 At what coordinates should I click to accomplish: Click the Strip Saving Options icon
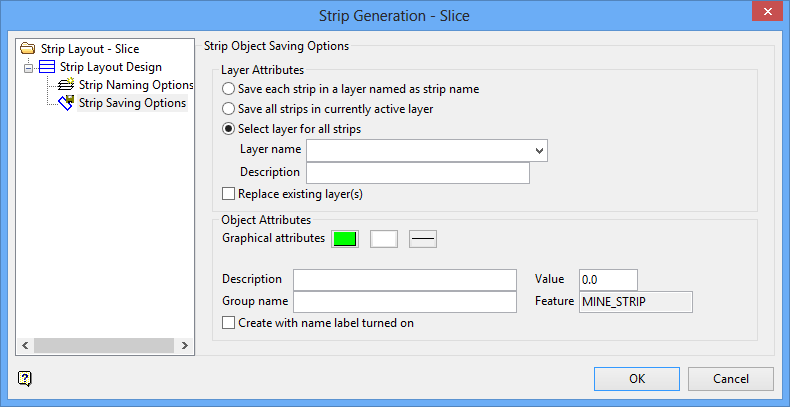(x=67, y=103)
